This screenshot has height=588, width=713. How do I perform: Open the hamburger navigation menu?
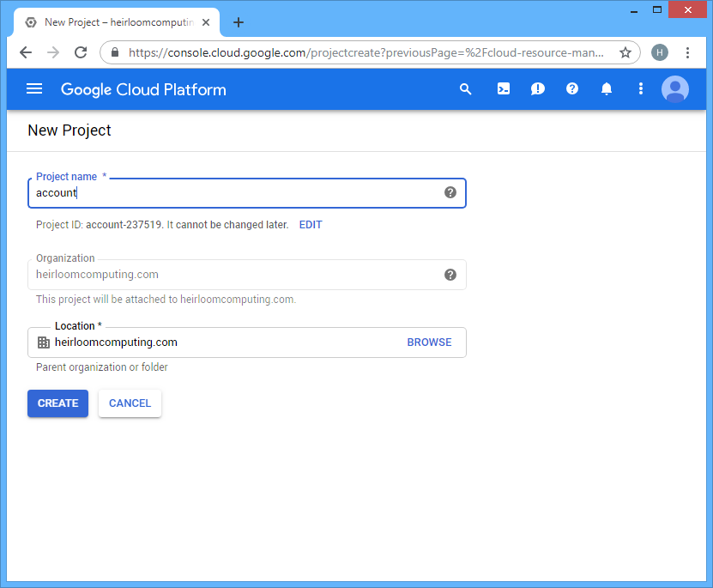point(34,88)
